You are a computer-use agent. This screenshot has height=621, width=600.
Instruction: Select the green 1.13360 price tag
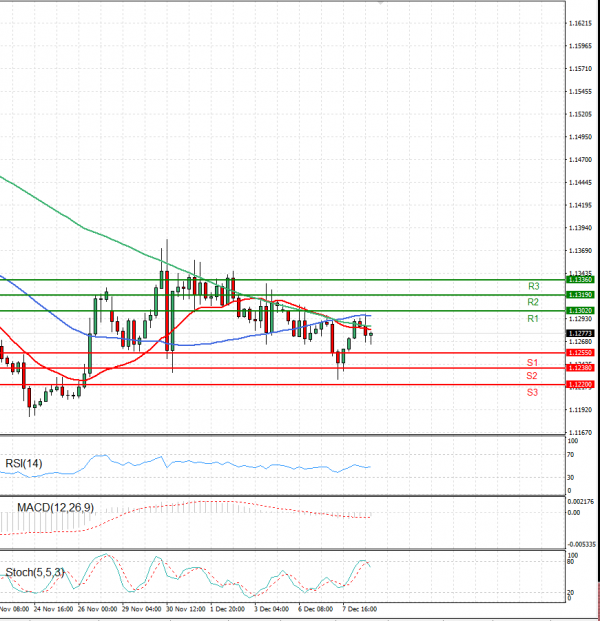[x=580, y=280]
